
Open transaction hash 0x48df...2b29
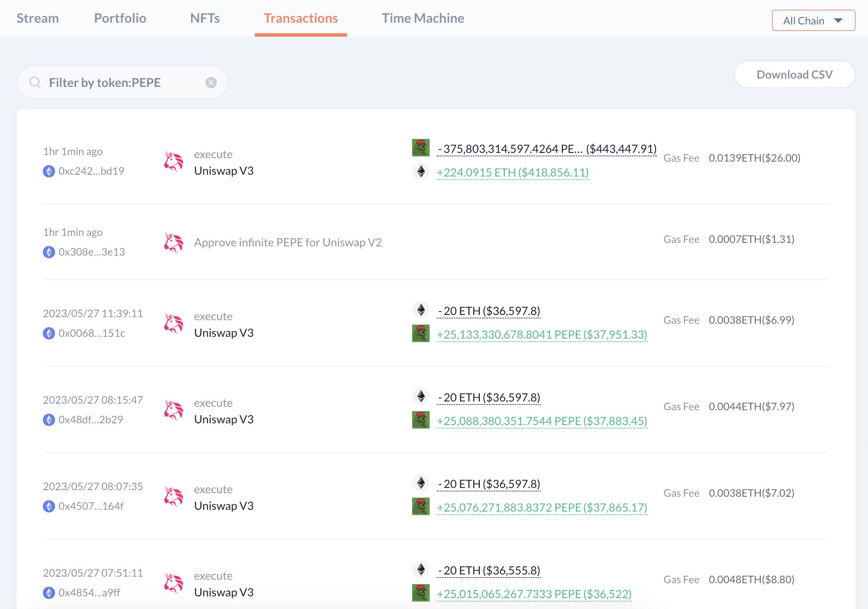pyautogui.click(x=91, y=419)
